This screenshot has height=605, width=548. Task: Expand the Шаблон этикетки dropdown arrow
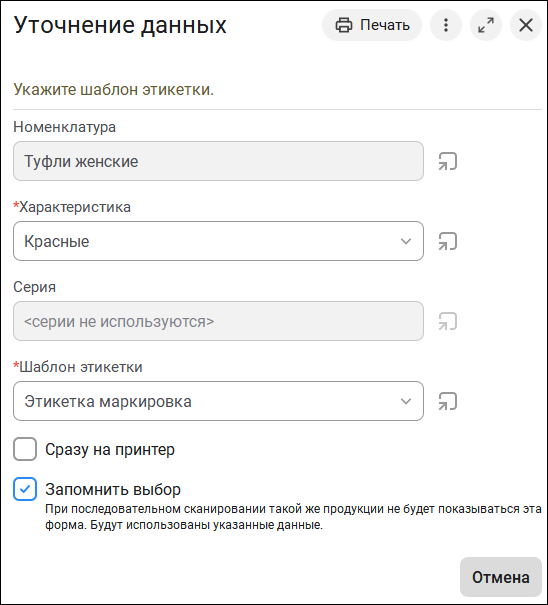coord(406,401)
